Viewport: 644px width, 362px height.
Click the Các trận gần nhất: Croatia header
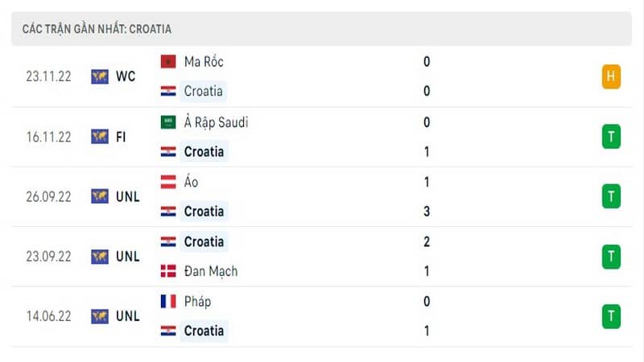tap(97, 29)
